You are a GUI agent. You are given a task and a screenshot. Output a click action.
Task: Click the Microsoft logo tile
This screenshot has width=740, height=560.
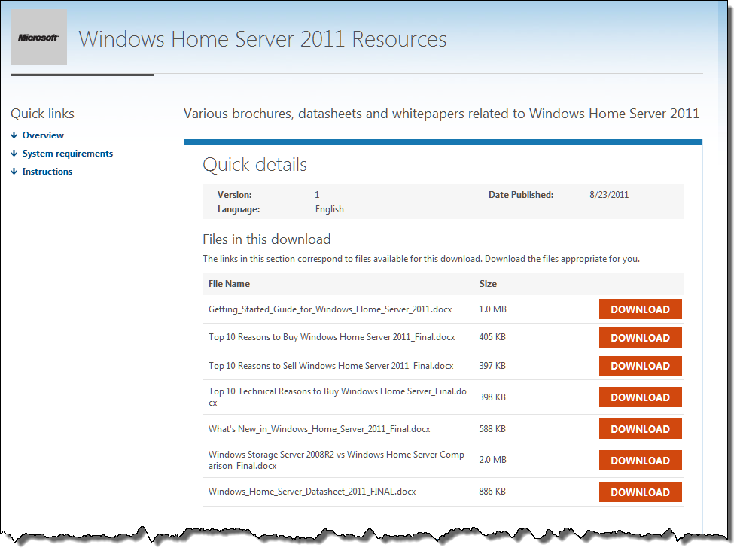(38, 38)
